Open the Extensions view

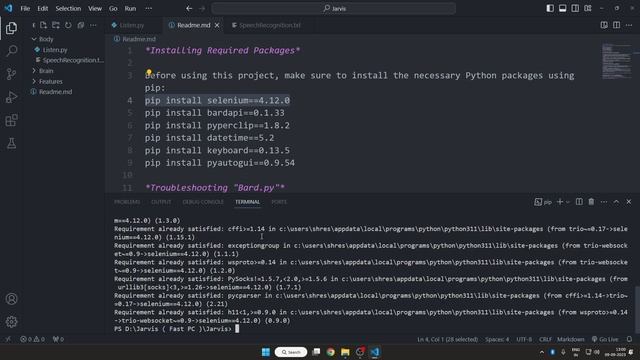point(11,120)
